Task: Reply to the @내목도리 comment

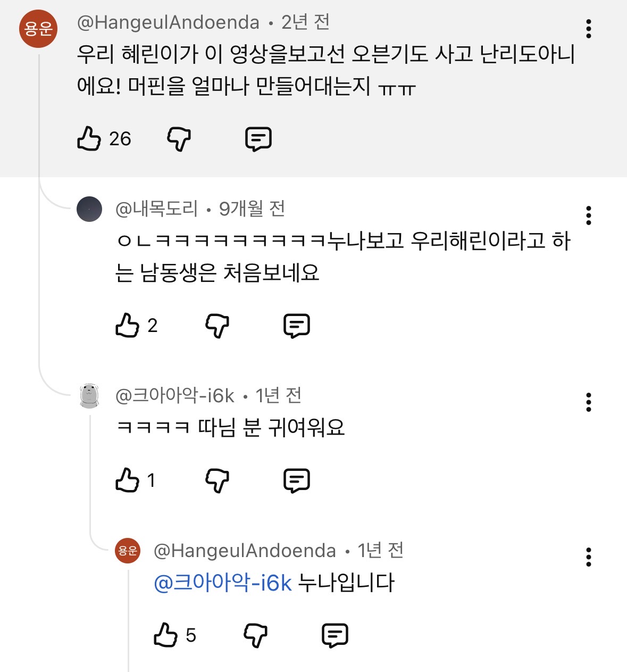Action: click(297, 326)
